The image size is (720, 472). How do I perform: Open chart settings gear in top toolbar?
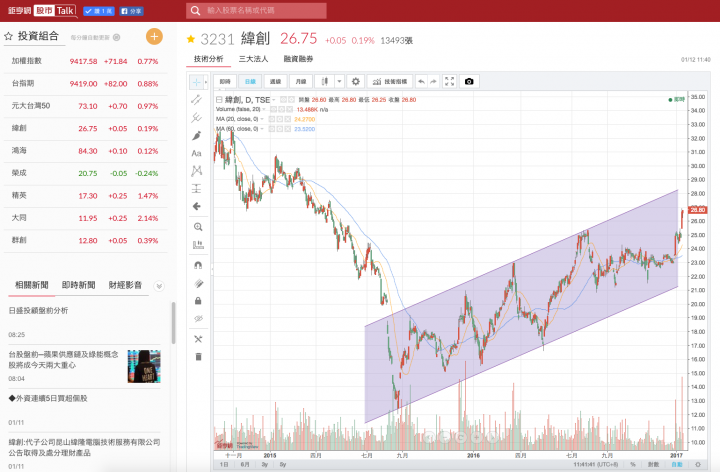(356, 82)
